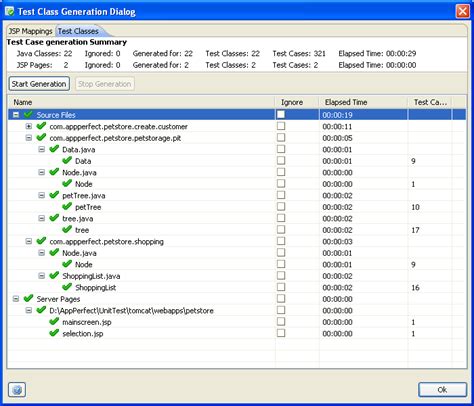
Task: Collapse the com.appperfect.petstore.shopping package
Action: tap(29, 241)
